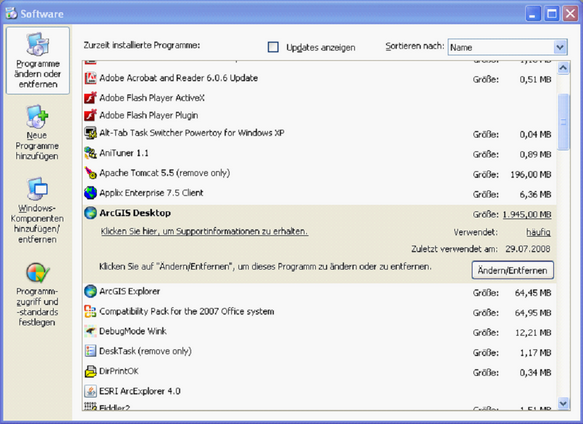Click the häufig usage link
This screenshot has width=583, height=424.
tap(538, 232)
